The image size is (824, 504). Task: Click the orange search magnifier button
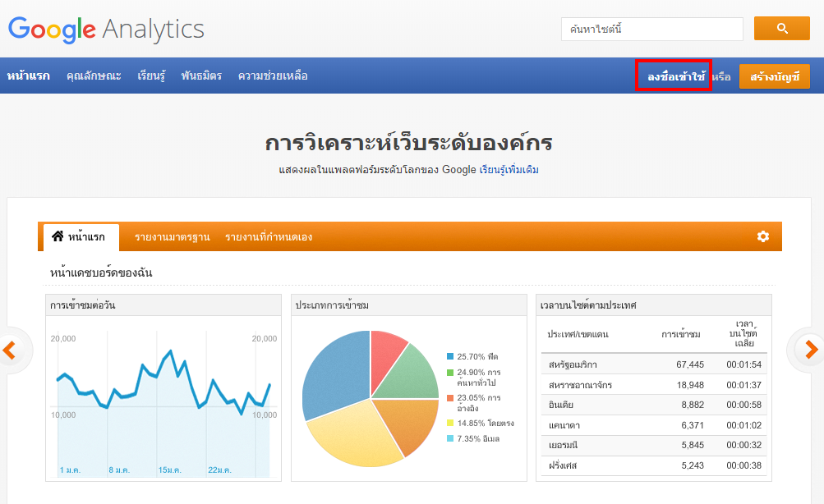[x=781, y=29]
